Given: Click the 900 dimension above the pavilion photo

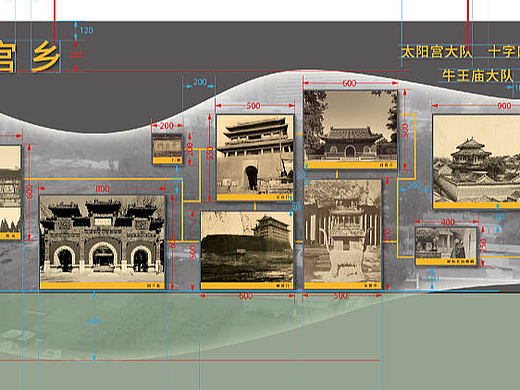Looking at the screenshot, I should (504, 106).
